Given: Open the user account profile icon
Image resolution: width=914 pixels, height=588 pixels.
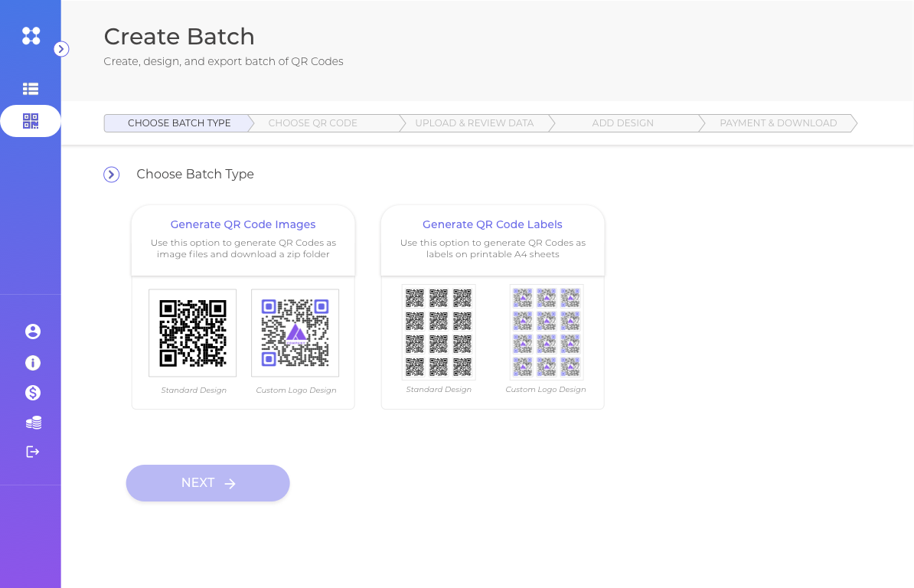Looking at the screenshot, I should 33,332.
